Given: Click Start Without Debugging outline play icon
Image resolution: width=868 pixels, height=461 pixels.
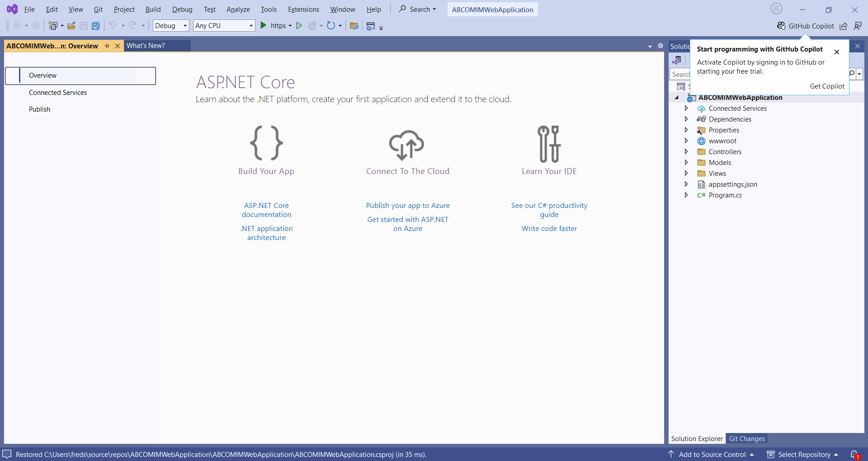Looking at the screenshot, I should coord(299,26).
